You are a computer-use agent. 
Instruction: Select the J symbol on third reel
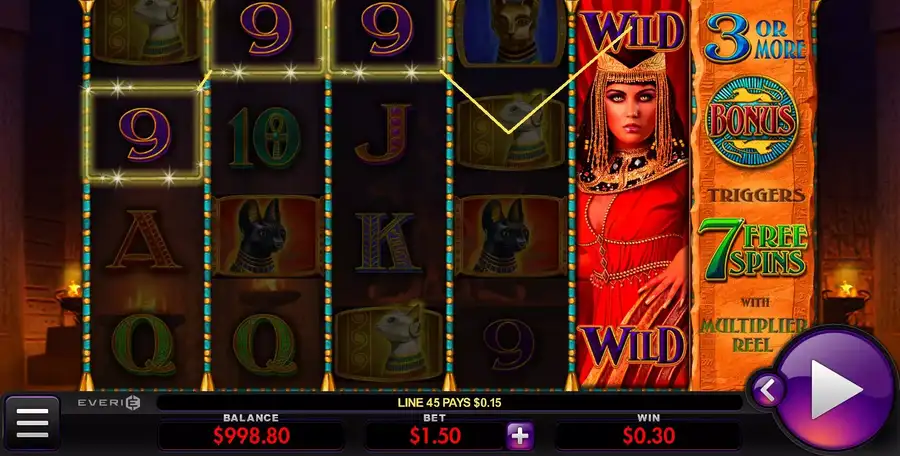click(383, 134)
